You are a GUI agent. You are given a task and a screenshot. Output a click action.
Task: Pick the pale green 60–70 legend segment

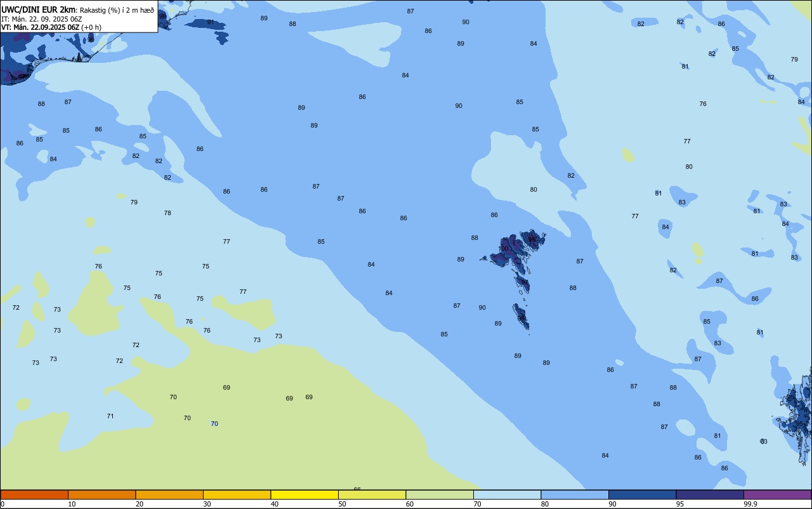coord(440,494)
